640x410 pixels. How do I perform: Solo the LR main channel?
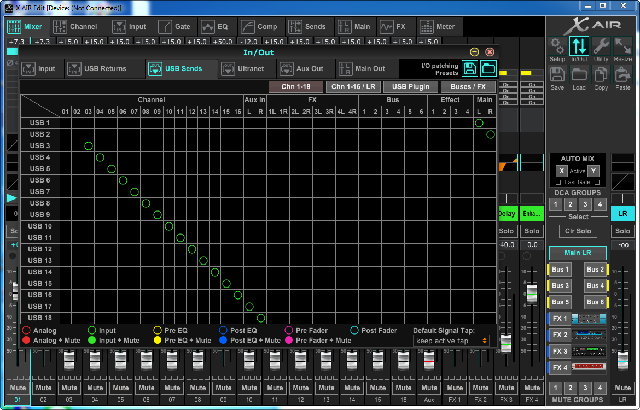(623, 231)
